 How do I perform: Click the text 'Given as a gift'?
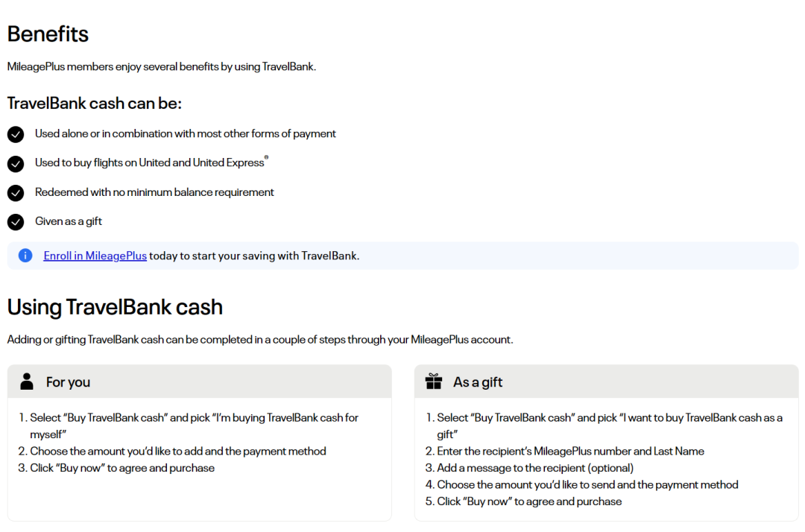click(69, 221)
